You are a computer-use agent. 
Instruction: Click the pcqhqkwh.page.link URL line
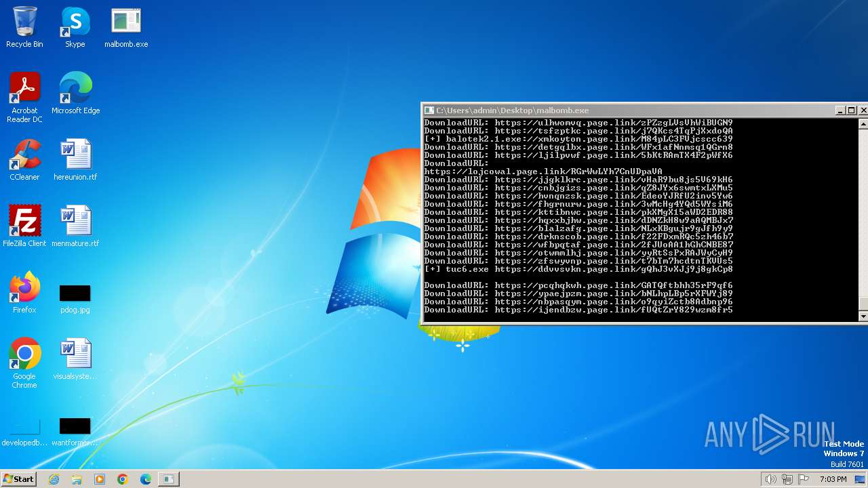point(578,285)
